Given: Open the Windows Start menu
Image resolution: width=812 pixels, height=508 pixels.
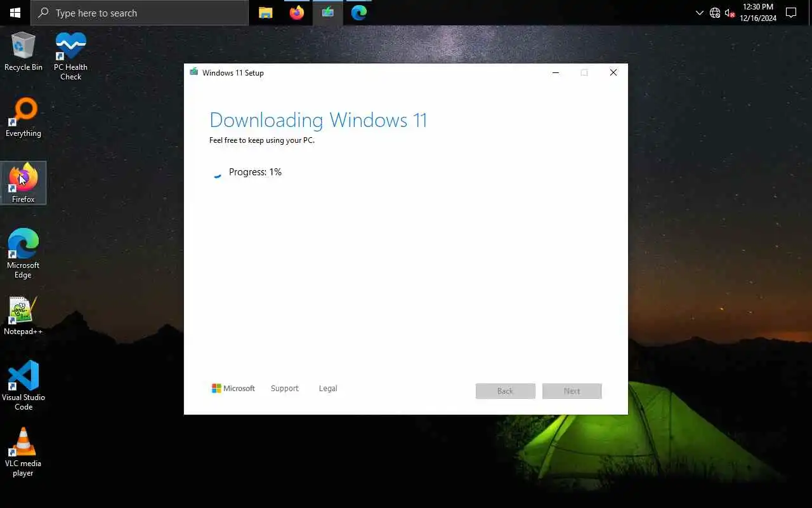Looking at the screenshot, I should (15, 13).
